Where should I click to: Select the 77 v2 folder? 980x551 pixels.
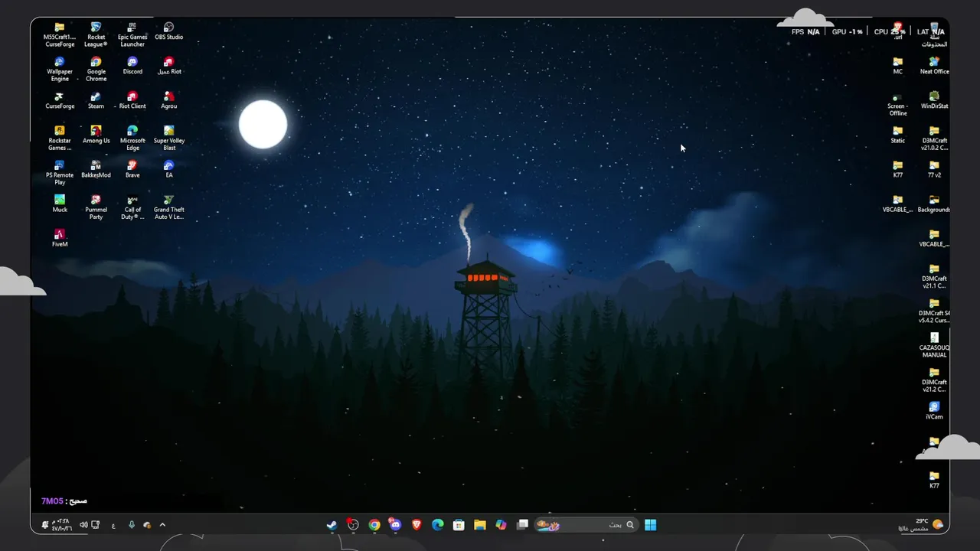pos(934,169)
